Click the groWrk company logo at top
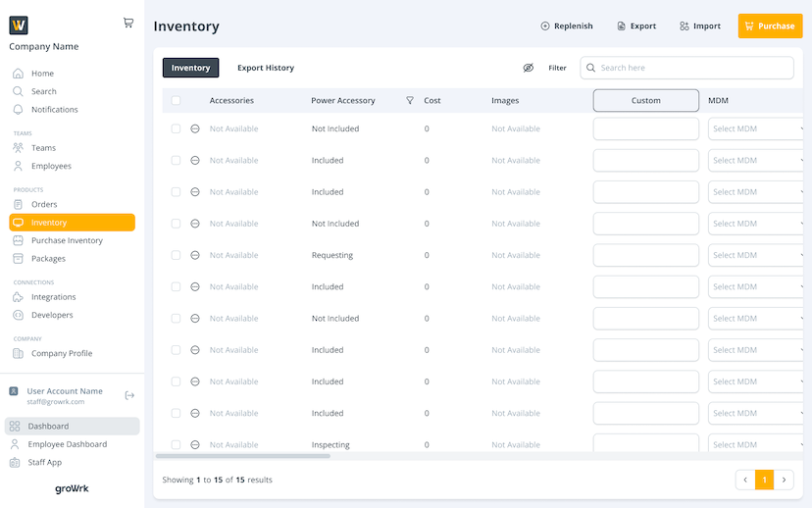 19,25
